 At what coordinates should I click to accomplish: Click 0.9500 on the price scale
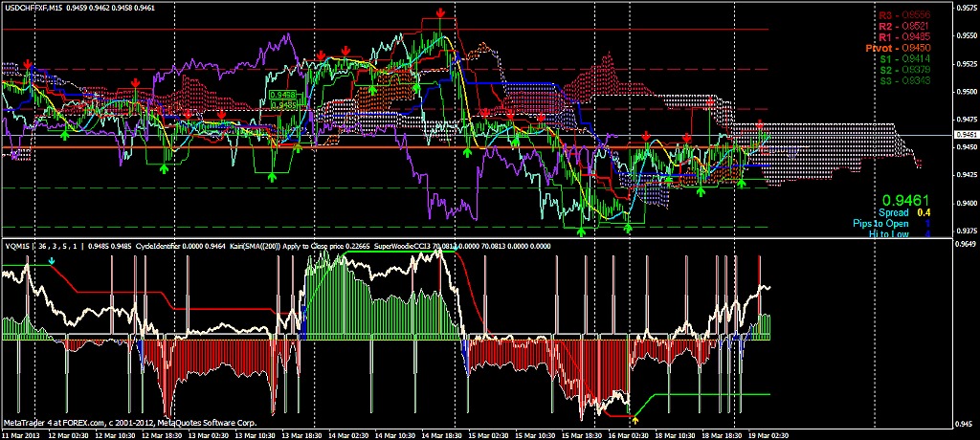[968, 91]
